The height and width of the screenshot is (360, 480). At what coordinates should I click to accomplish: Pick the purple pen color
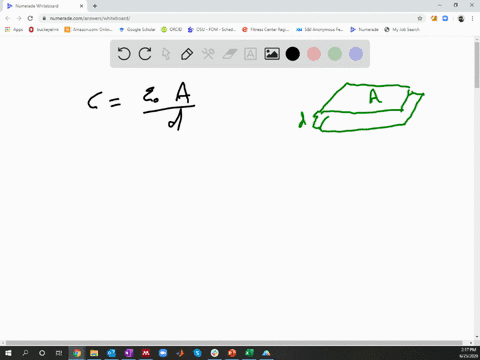(356, 54)
